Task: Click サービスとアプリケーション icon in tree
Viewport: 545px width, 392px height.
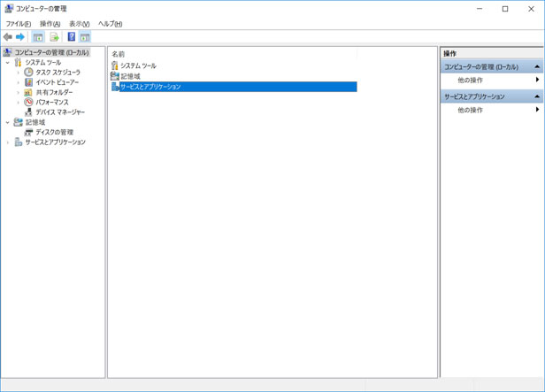Action: point(18,142)
